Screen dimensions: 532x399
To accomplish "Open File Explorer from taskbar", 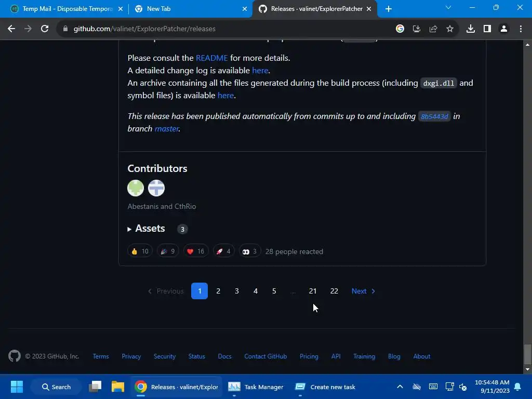I will point(118,387).
